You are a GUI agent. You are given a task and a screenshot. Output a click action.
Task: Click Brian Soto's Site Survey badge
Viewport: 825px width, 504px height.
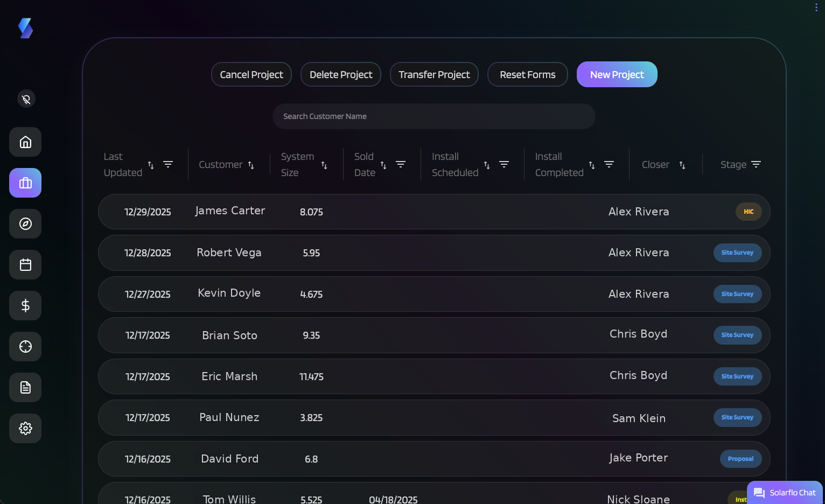[x=737, y=335]
